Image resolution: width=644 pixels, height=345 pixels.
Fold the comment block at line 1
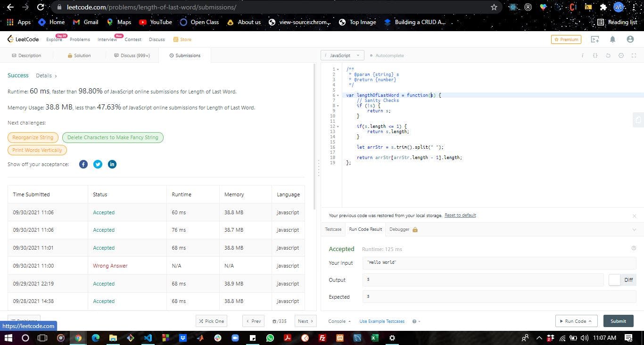338,69
